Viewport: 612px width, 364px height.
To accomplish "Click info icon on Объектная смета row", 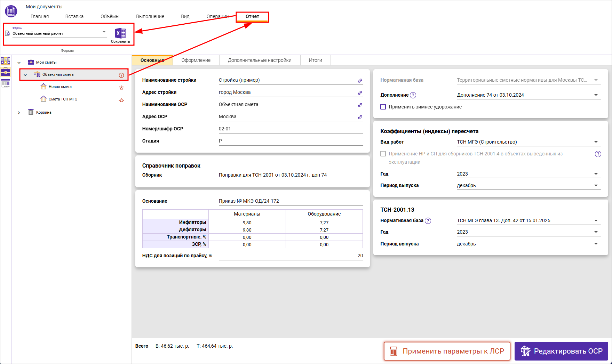I will click(121, 75).
